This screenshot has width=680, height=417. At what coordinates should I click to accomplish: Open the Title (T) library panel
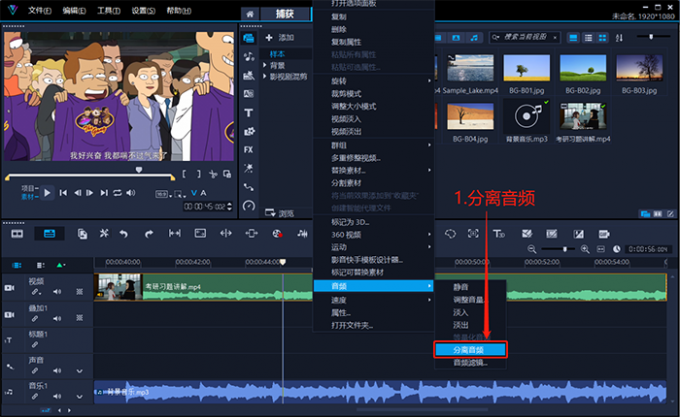pos(248,112)
